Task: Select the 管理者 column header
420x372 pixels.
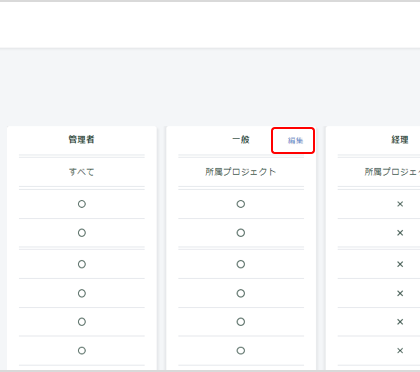Action: click(x=82, y=139)
